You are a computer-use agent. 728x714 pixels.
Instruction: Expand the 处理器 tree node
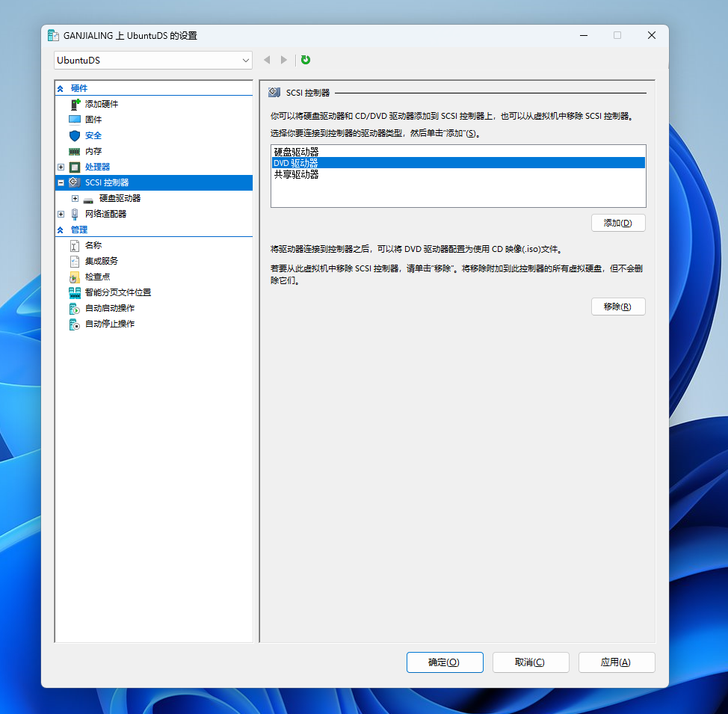[x=61, y=167]
